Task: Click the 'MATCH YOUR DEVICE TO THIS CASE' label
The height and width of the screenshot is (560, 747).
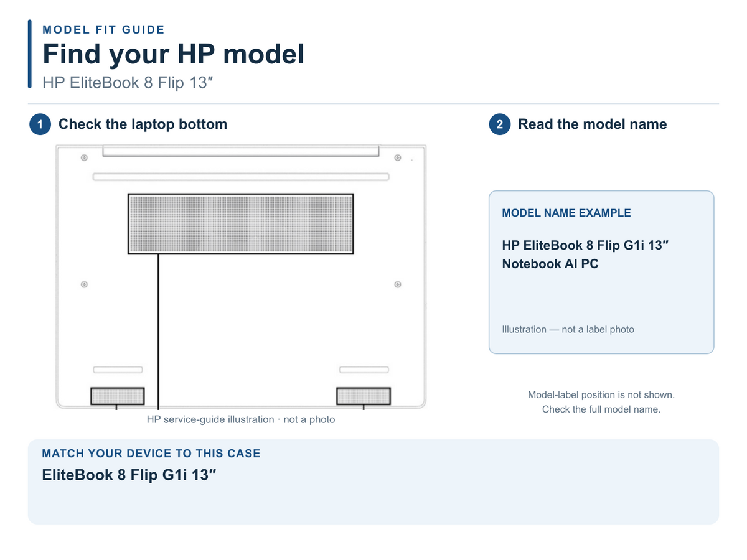Action: [151, 454]
